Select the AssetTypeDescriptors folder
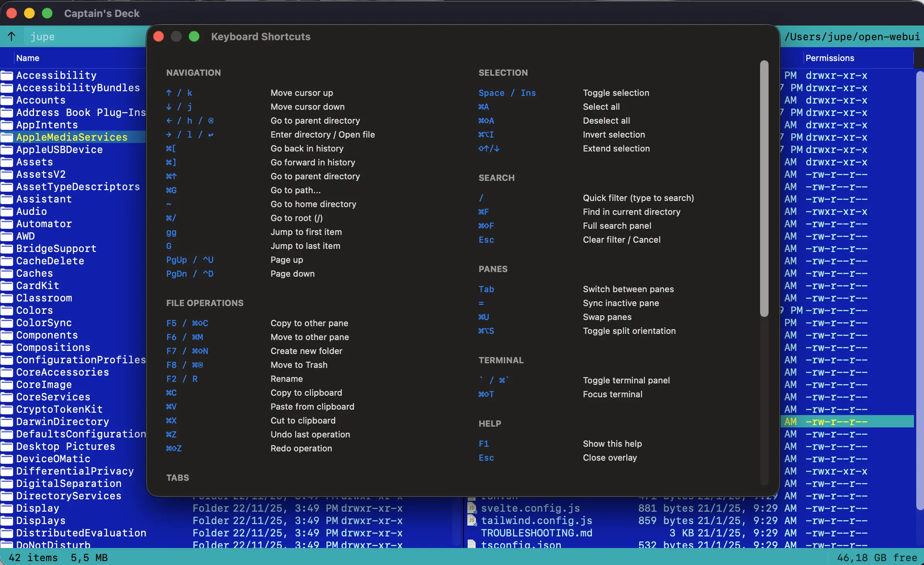This screenshot has width=924, height=565. [78, 187]
